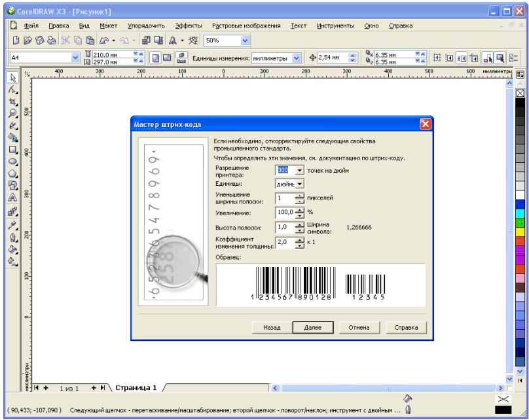Click the Save icon in toolbar

coord(39,41)
